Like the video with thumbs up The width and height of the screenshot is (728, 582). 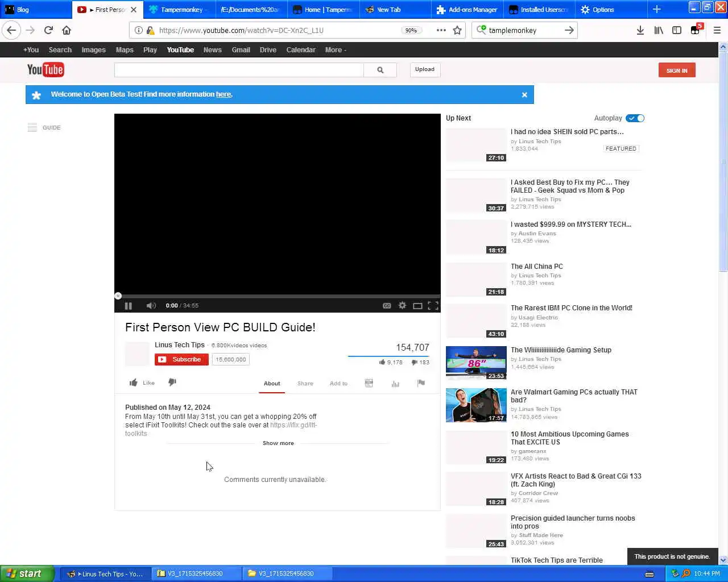pos(142,383)
